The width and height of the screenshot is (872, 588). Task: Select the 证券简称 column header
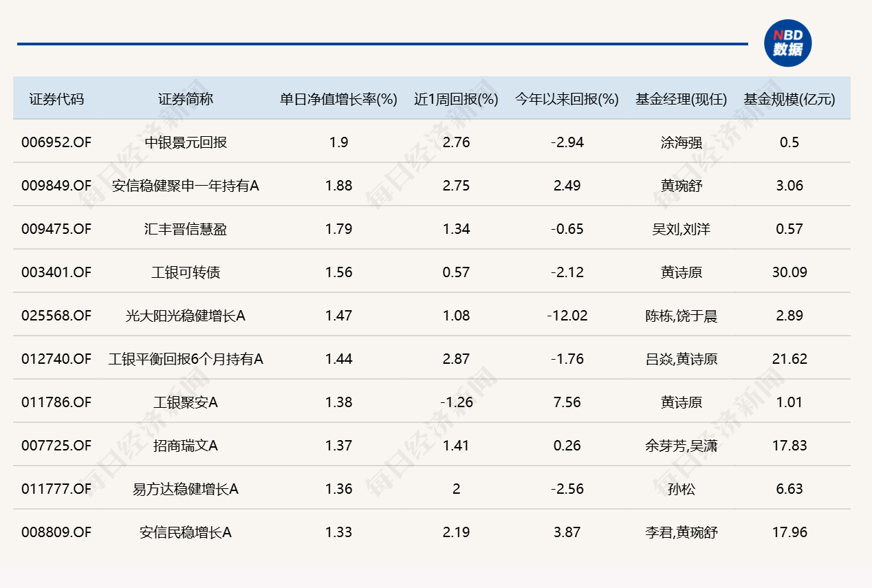186,99
